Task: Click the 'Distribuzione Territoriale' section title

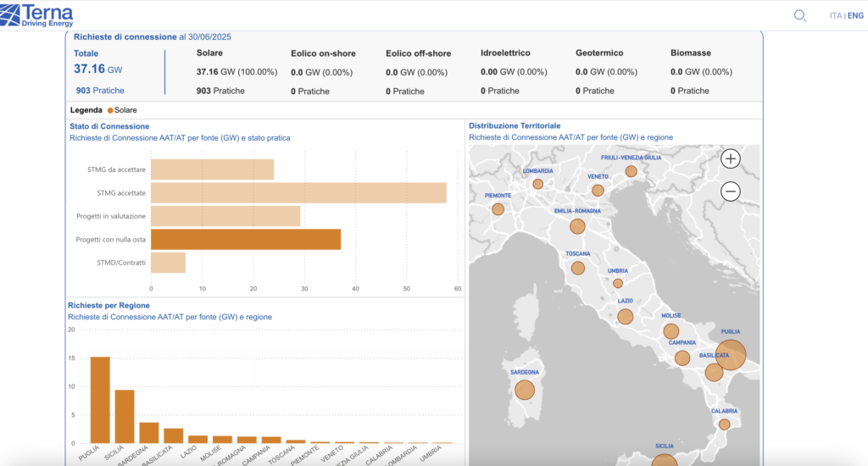Action: click(x=515, y=125)
